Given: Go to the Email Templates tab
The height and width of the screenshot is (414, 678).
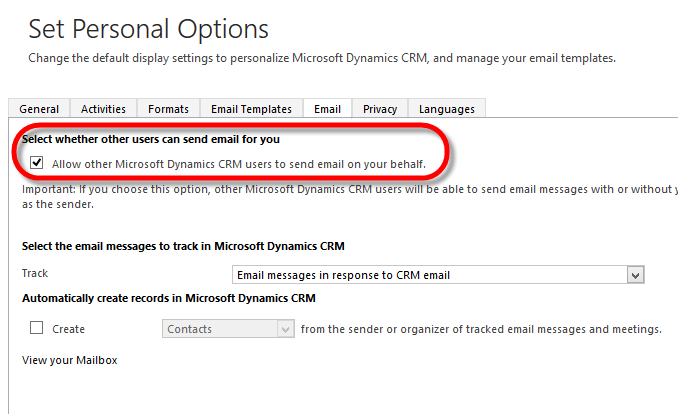Looking at the screenshot, I should pos(251,109).
